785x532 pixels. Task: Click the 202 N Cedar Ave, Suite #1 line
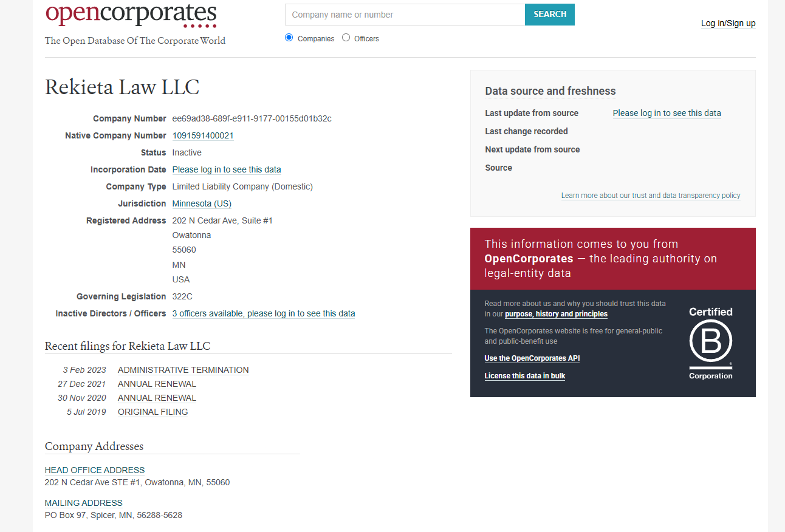pos(222,220)
